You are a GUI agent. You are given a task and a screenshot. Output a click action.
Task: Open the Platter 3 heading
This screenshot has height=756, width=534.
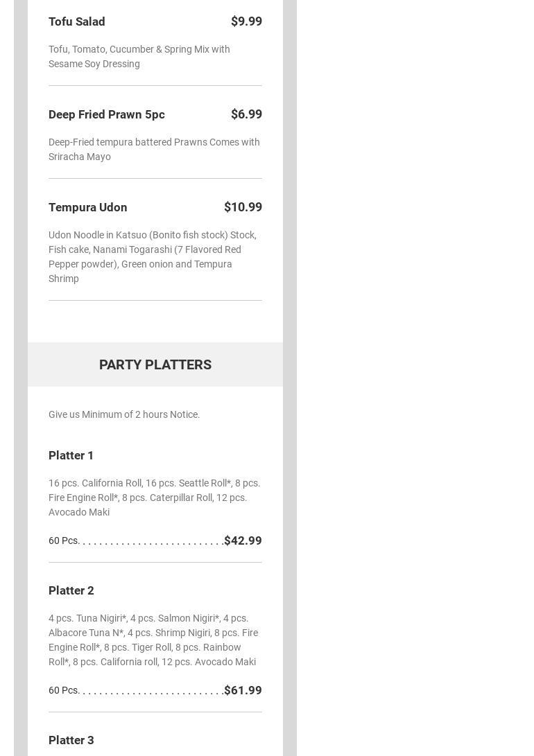click(71, 740)
